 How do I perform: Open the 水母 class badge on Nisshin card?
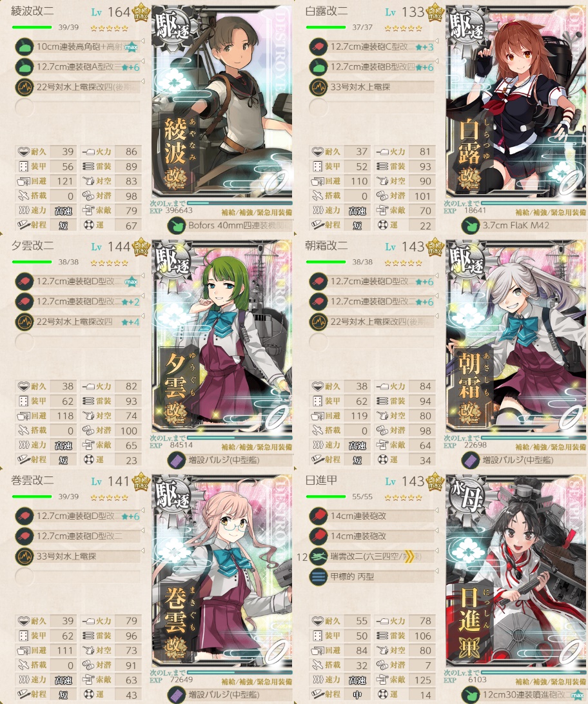coord(467,494)
